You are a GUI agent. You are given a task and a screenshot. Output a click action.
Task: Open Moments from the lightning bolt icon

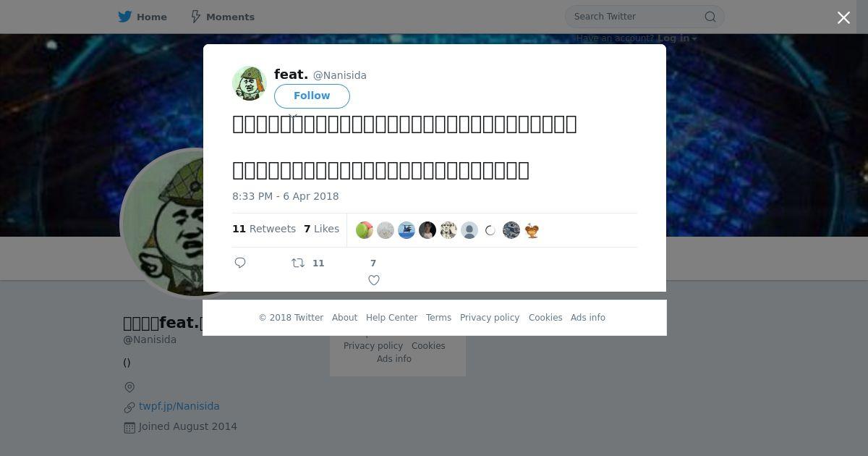pyautogui.click(x=195, y=17)
